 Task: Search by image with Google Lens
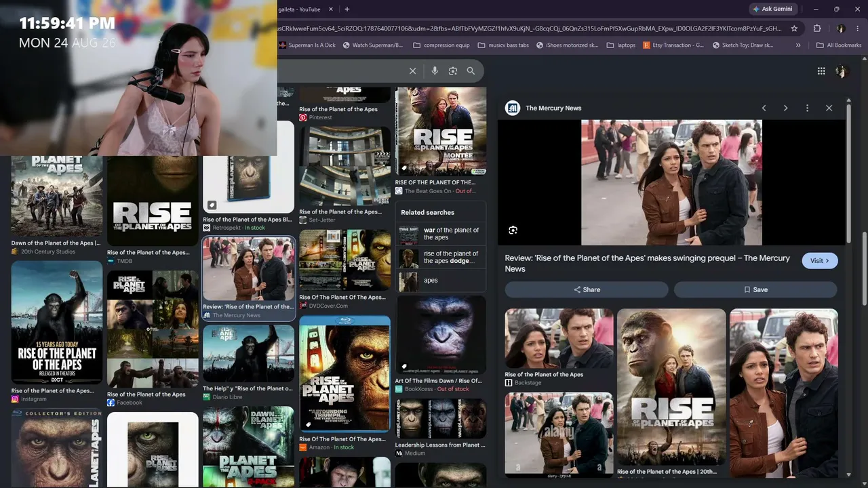coord(452,71)
